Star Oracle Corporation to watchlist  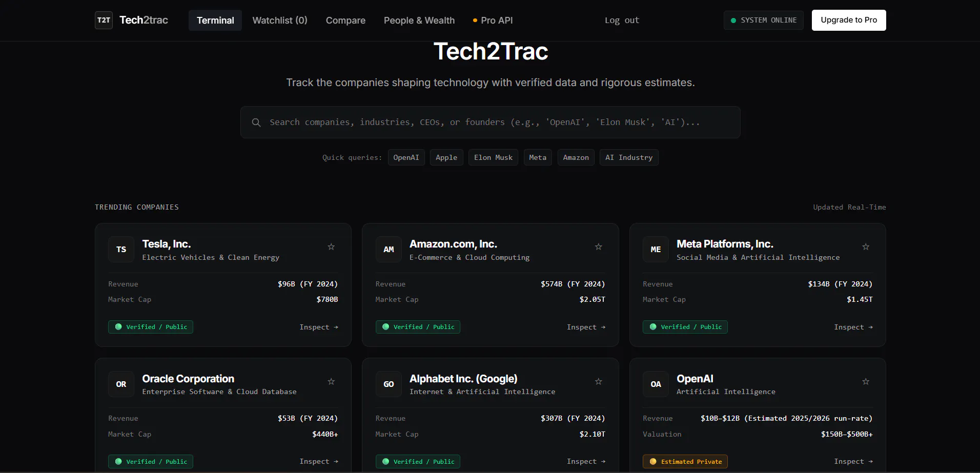(331, 382)
